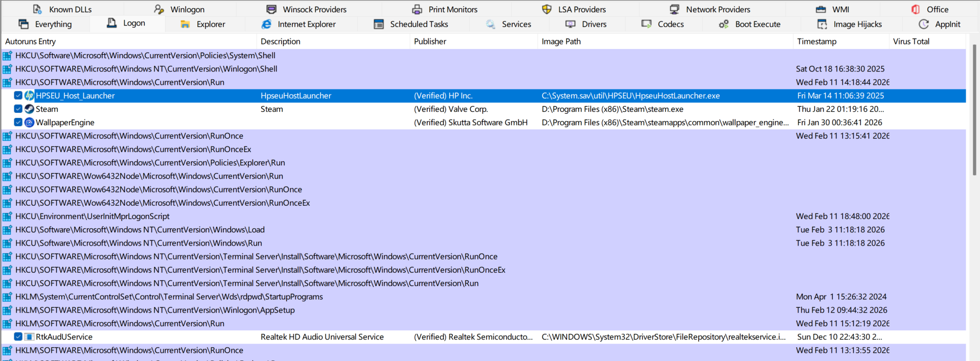Disable the Steam autorun checkbox
This screenshot has width=980, height=361.
[x=18, y=109]
